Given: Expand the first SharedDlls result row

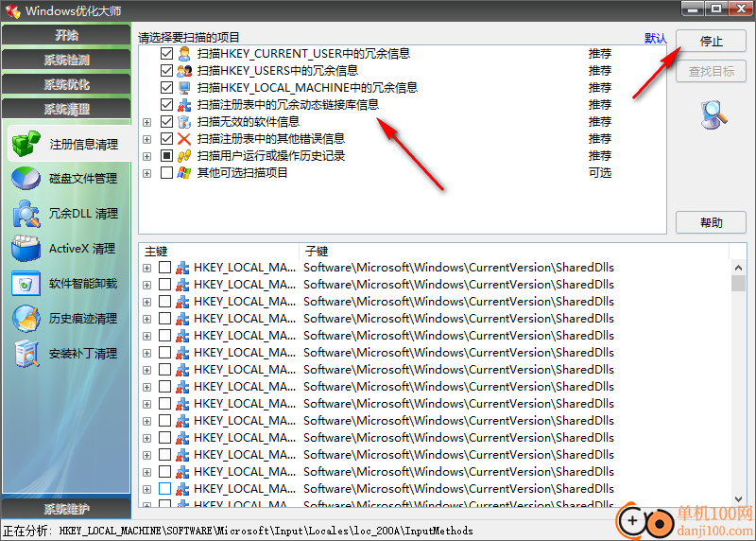Looking at the screenshot, I should 147,268.
